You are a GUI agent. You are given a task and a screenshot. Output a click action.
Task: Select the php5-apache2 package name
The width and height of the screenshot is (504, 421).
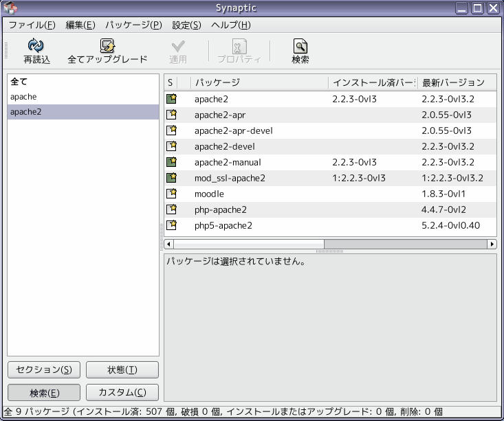coord(223,225)
